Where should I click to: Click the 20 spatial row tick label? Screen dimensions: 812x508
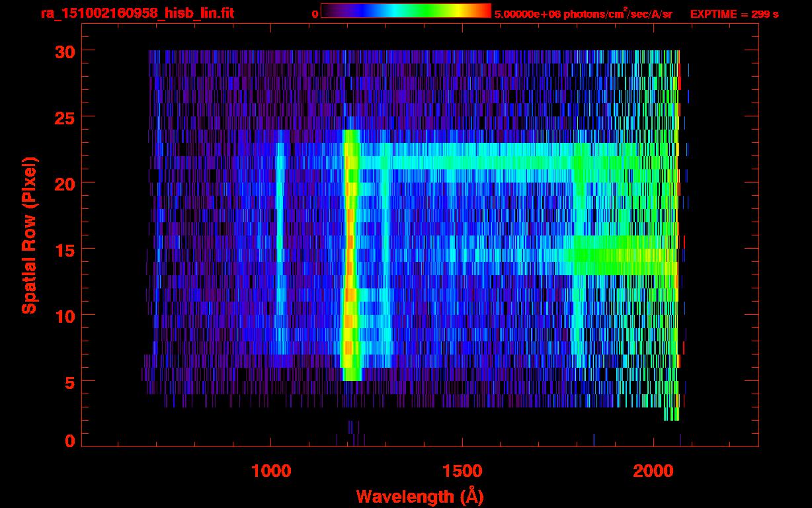pos(63,183)
